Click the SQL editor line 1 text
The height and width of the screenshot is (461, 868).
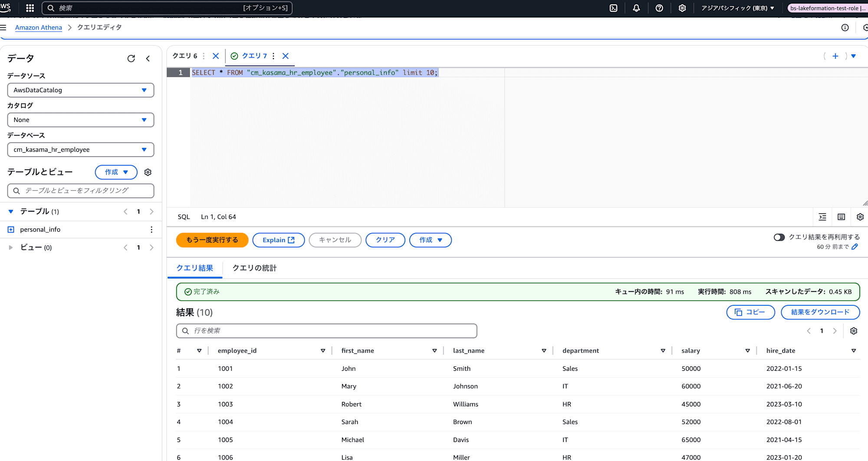pos(315,72)
